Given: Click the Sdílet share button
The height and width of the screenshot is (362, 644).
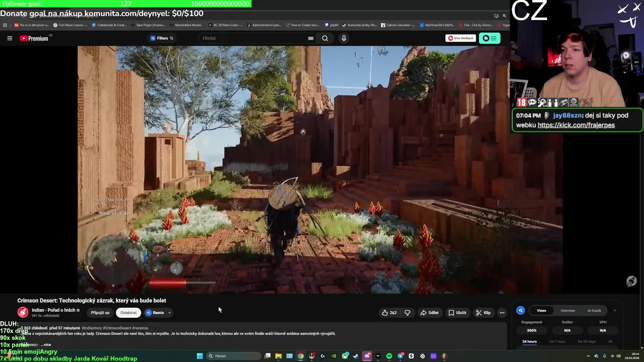Looking at the screenshot, I should 430,313.
